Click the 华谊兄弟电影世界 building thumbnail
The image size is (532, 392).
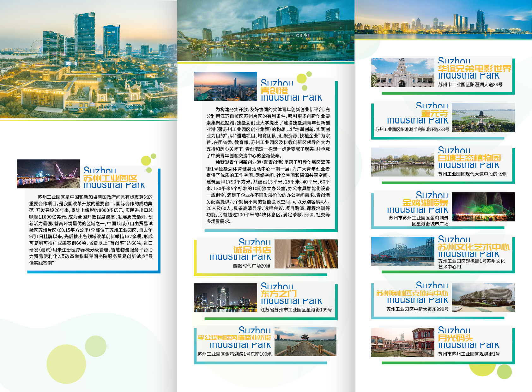click(402, 73)
